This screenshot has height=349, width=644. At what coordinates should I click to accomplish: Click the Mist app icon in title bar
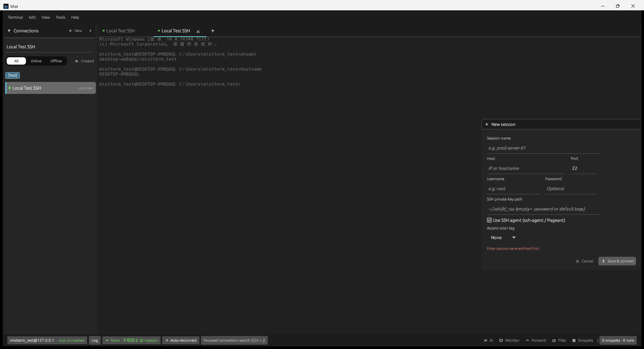[x=6, y=6]
